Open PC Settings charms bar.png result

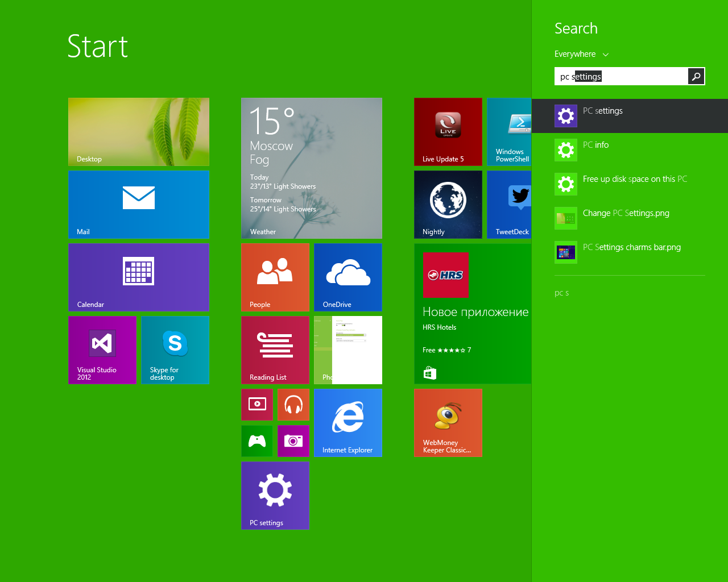coord(630,252)
